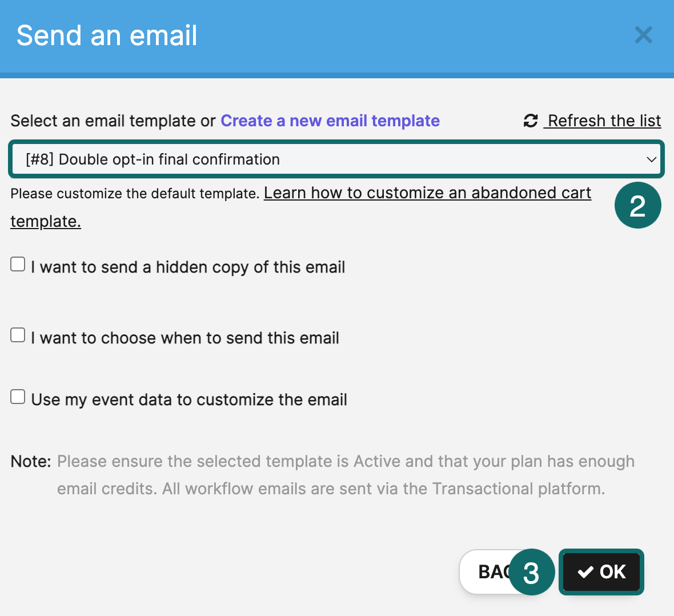This screenshot has width=674, height=616.
Task: Open "Learn how to customize an abandoned cart template"
Action: pyautogui.click(x=427, y=193)
